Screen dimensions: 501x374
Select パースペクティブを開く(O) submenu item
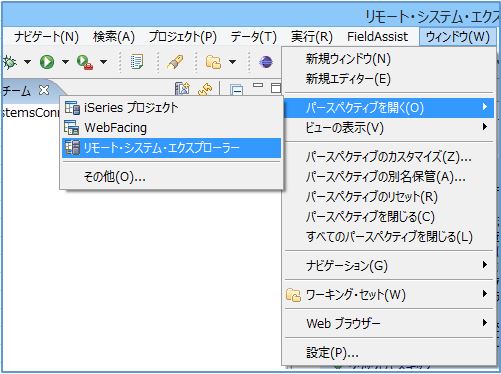pyautogui.click(x=389, y=108)
